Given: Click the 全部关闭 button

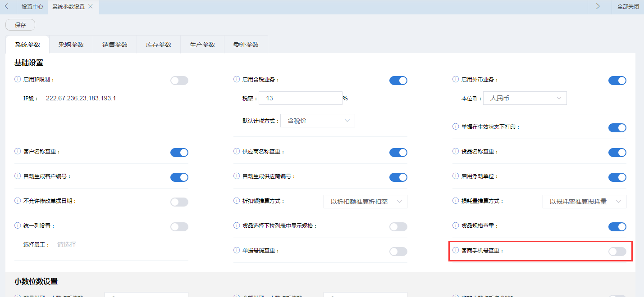Looking at the screenshot, I should click(x=628, y=7).
